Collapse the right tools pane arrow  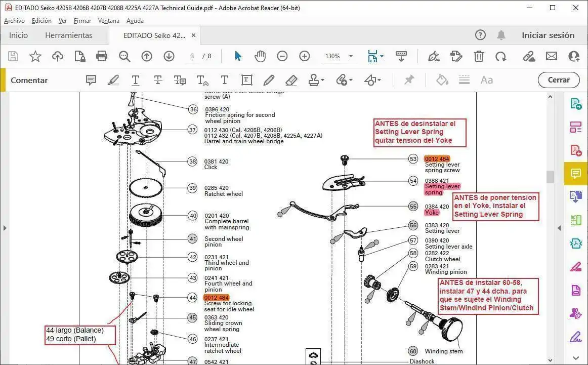click(559, 228)
